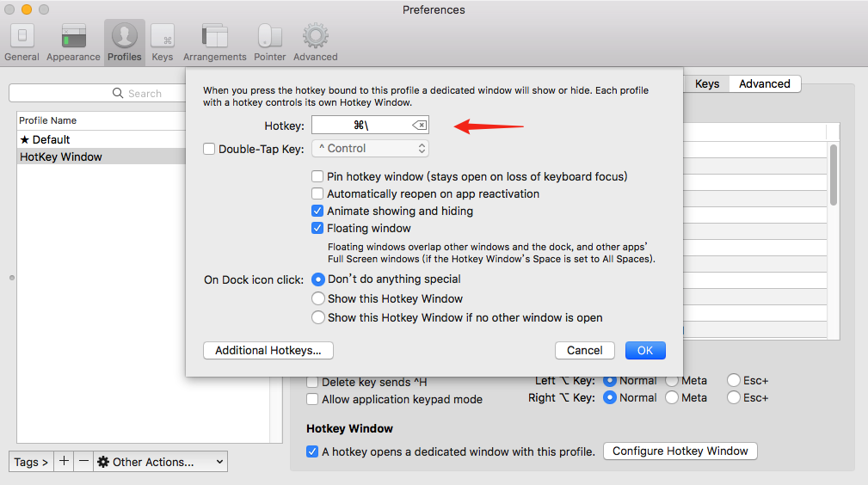This screenshot has height=485, width=868.
Task: Enable Automatically reopen on app reactivation
Action: click(317, 193)
